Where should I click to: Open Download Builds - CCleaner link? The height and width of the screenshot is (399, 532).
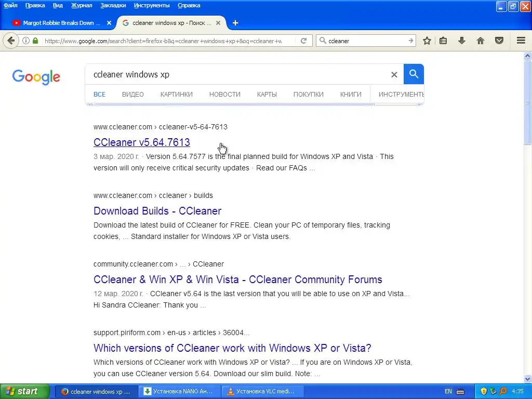point(157,211)
